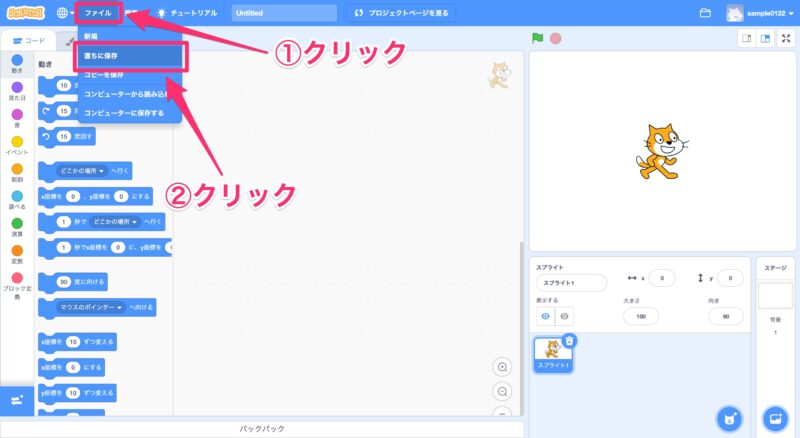This screenshot has height=438, width=800.
Task: Select the 見た目 purple block category
Action: coord(17,91)
